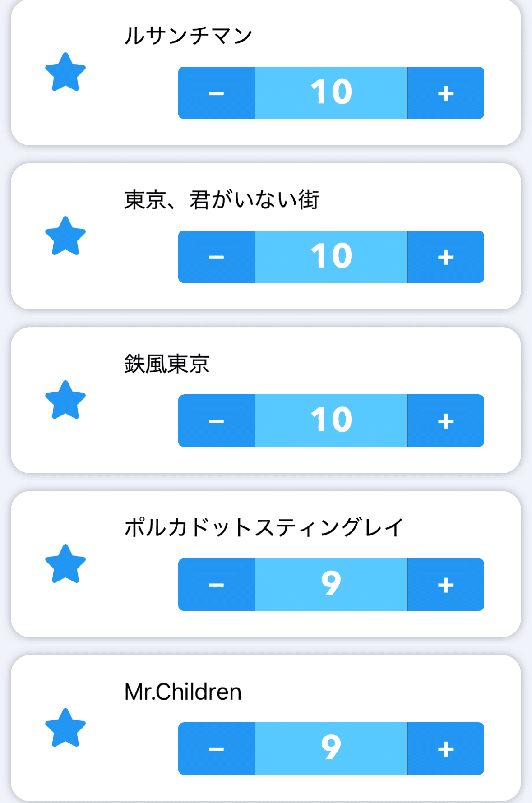This screenshot has height=803, width=532.
Task: Select the value 10 field for ルサンチマン
Action: point(331,93)
